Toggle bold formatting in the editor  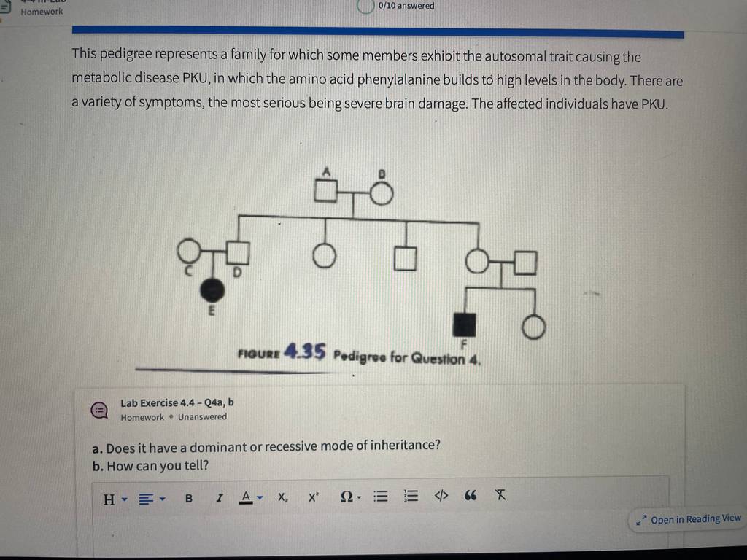189,498
